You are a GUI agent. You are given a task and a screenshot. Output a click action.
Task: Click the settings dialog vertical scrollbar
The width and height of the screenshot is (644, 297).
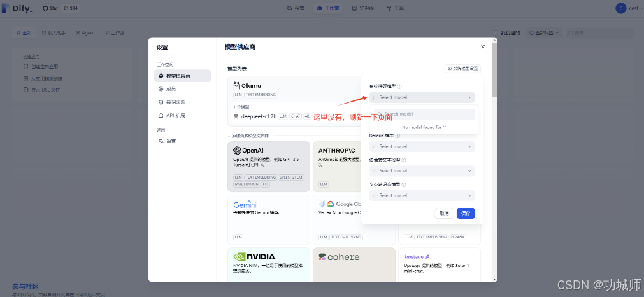[494, 69]
